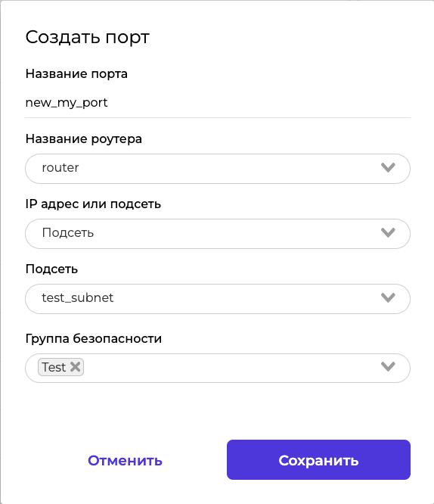Screen dimensions: 434x504
Task: Open Группа безопасности multi-select field
Action: pyautogui.click(x=218, y=368)
